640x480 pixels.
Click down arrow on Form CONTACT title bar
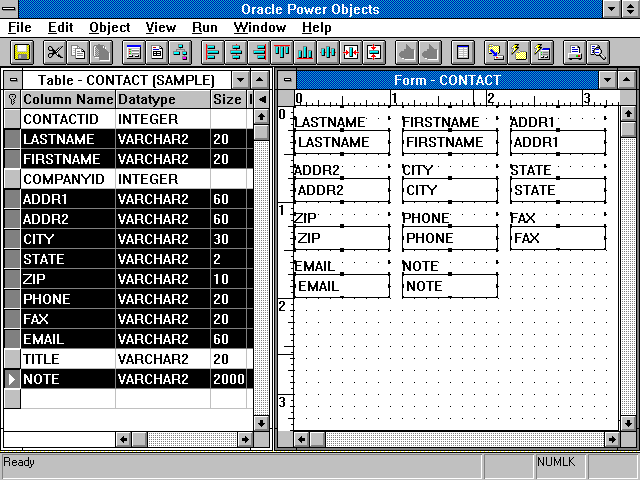607,80
